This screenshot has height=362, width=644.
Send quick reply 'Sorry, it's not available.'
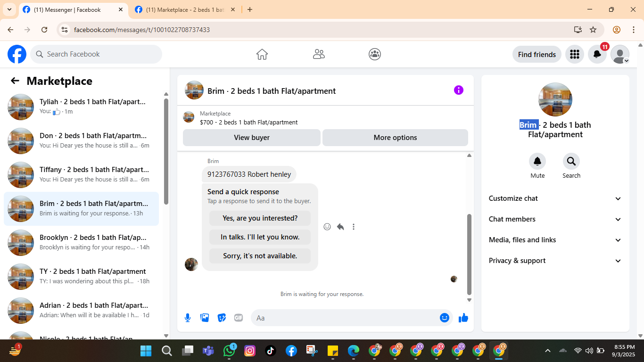tap(260, 256)
